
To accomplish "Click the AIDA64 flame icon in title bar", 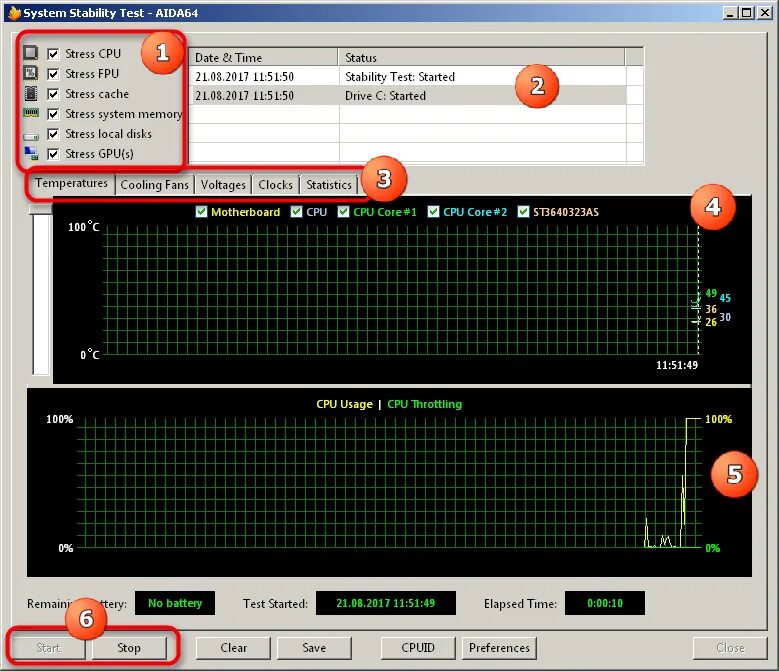I will pos(14,12).
